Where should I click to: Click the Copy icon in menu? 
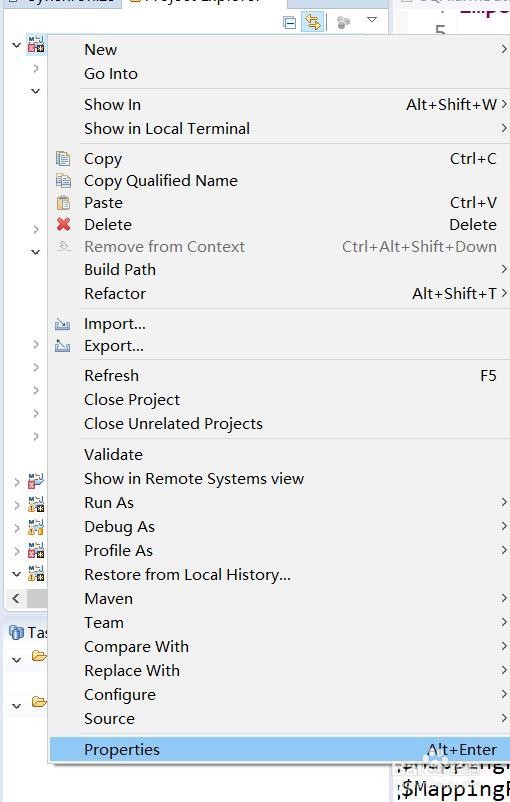coord(63,159)
